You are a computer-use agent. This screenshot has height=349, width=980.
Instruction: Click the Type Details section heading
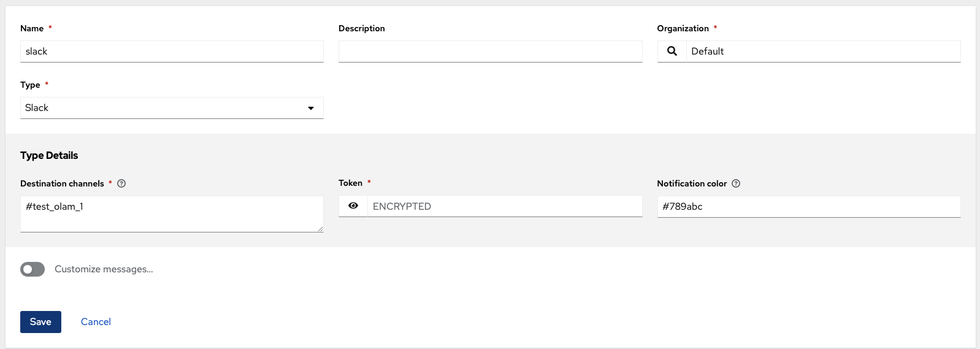point(49,156)
